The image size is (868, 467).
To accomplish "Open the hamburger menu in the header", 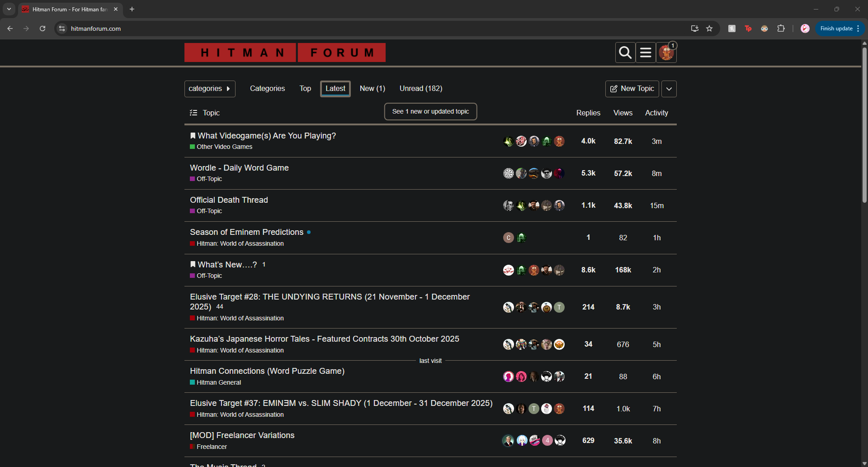I will (646, 53).
